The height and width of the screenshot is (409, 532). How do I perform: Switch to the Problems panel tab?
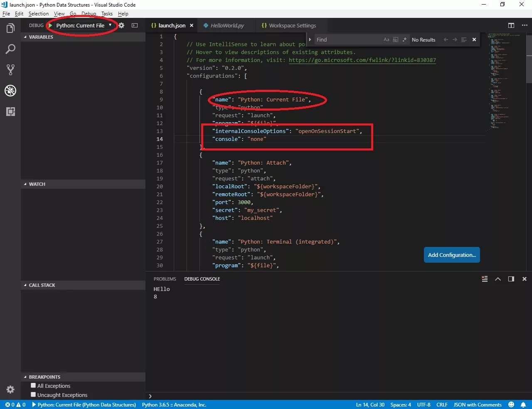[165, 279]
